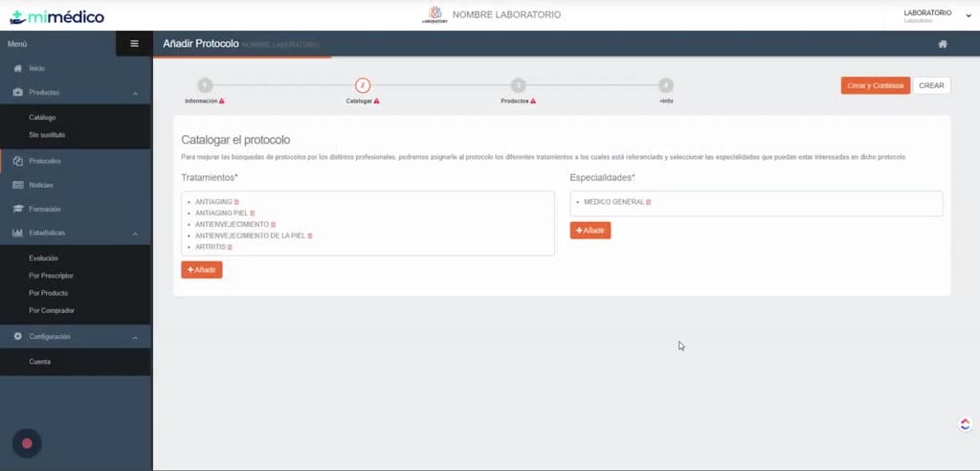Click the Productos briefcase icon
The width and height of the screenshot is (980, 471).
click(x=17, y=92)
